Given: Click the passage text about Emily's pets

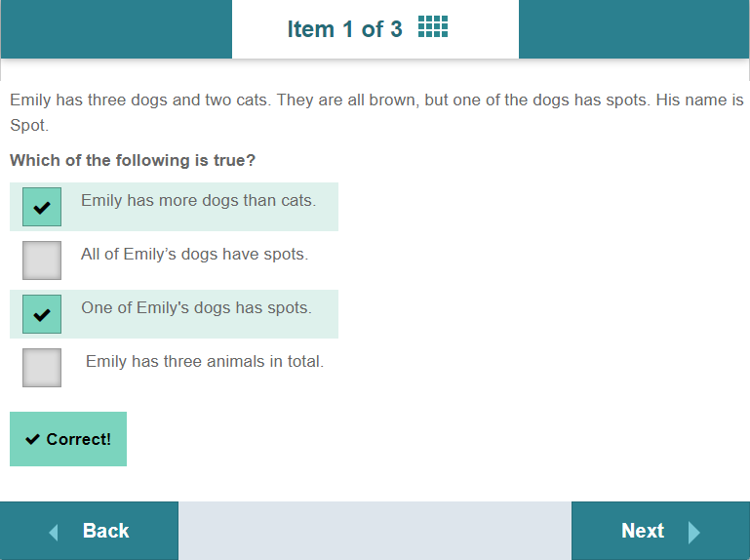Looking at the screenshot, I should [x=375, y=100].
